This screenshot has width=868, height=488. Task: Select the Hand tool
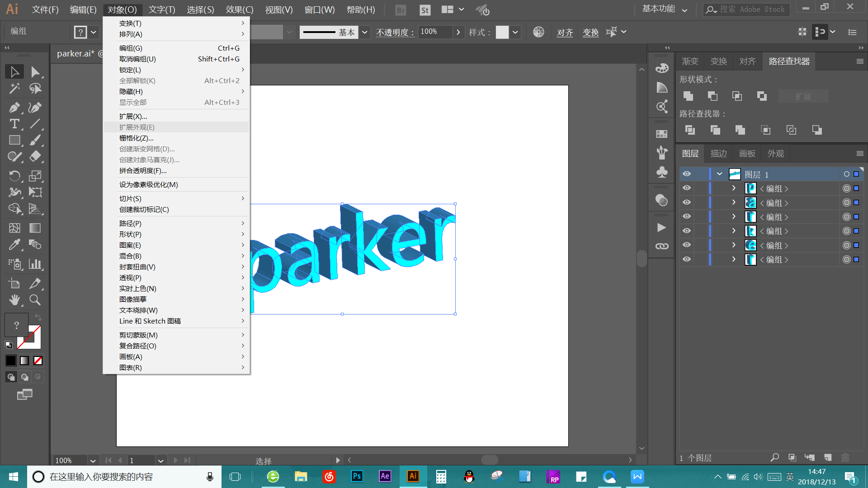[14, 300]
